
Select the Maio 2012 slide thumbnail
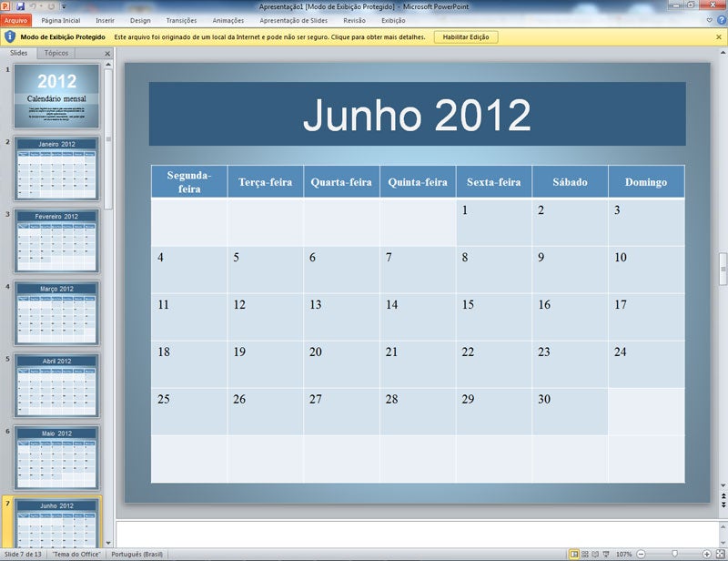pos(56,458)
